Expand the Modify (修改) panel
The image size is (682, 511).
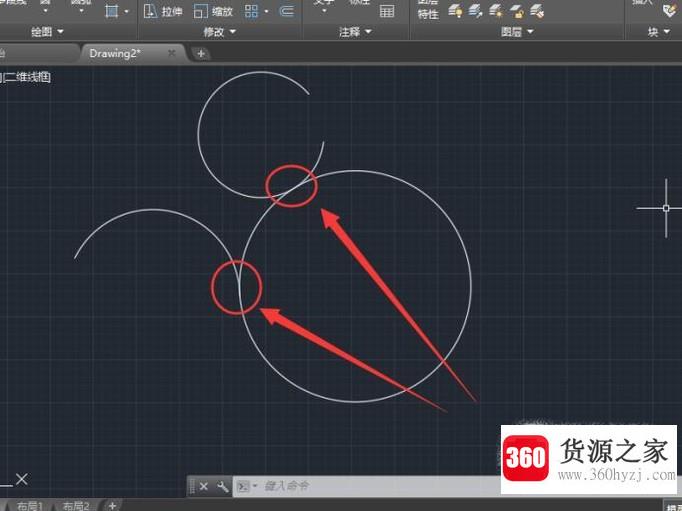220,32
